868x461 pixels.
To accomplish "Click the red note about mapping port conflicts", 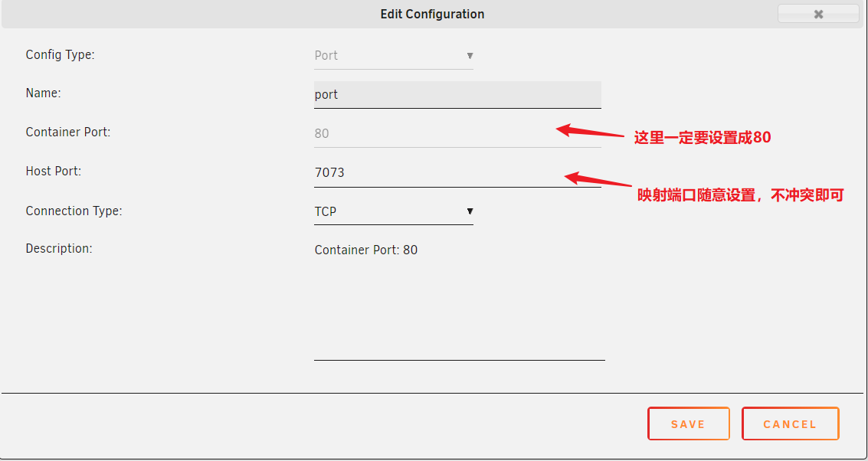I will coord(740,195).
